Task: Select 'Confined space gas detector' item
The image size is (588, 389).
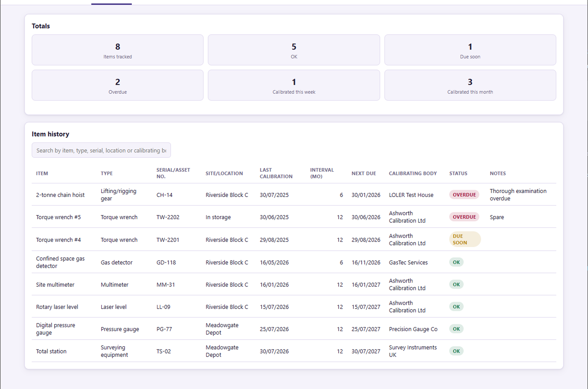Action: click(x=60, y=262)
